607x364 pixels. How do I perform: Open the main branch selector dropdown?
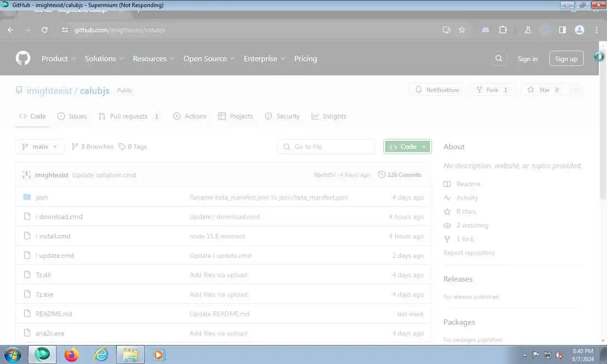click(40, 146)
